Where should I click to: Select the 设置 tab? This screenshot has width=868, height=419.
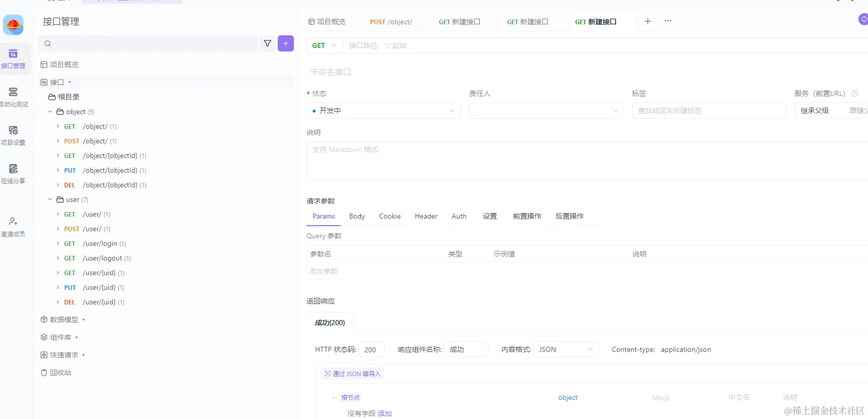pyautogui.click(x=490, y=216)
